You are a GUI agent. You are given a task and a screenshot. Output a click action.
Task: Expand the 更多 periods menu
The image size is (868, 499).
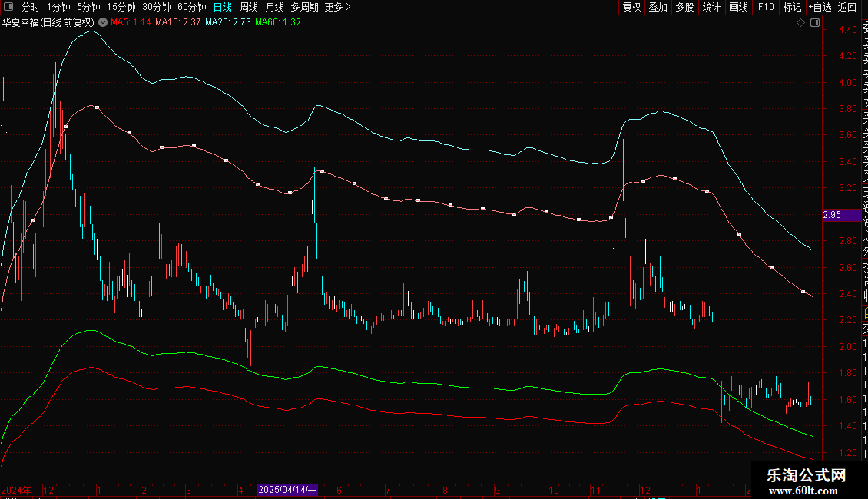click(x=337, y=7)
